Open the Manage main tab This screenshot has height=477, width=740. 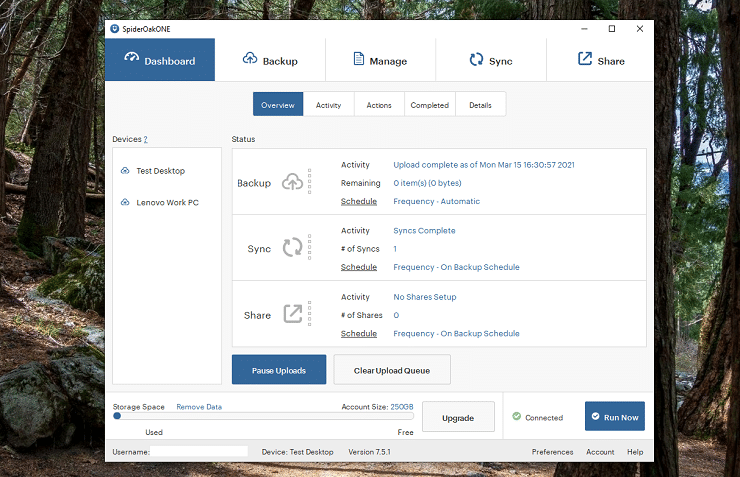(380, 60)
